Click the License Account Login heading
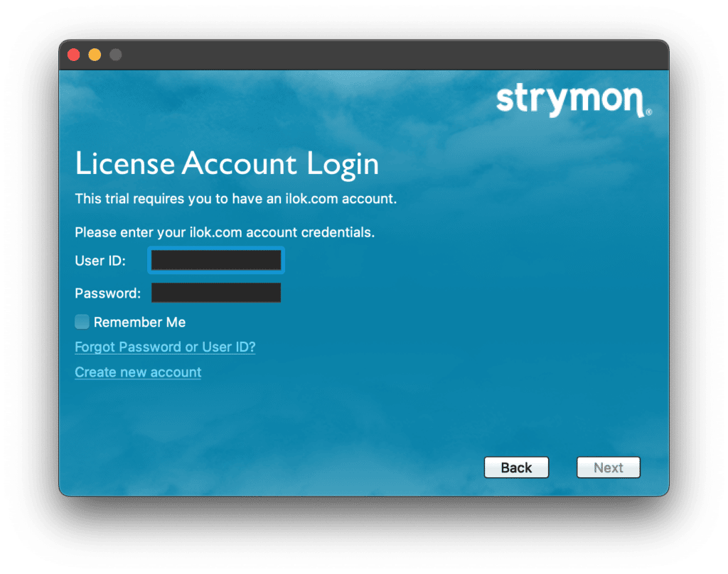The width and height of the screenshot is (728, 574). coord(227,163)
